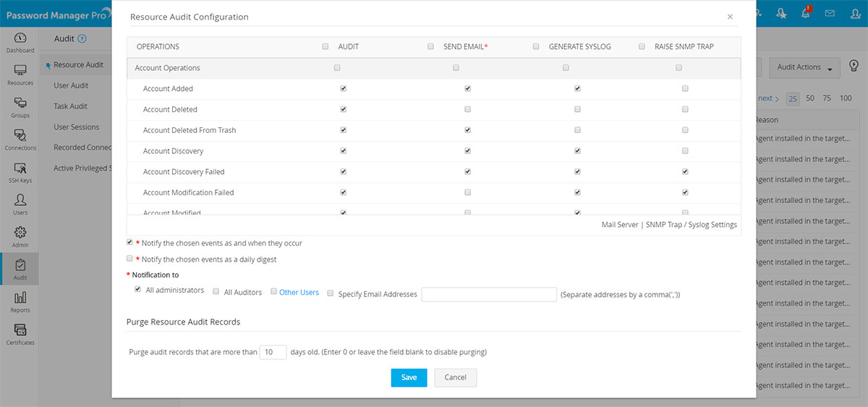Open the Dashboard sidebar icon
This screenshot has width=868, height=407.
coord(20,42)
